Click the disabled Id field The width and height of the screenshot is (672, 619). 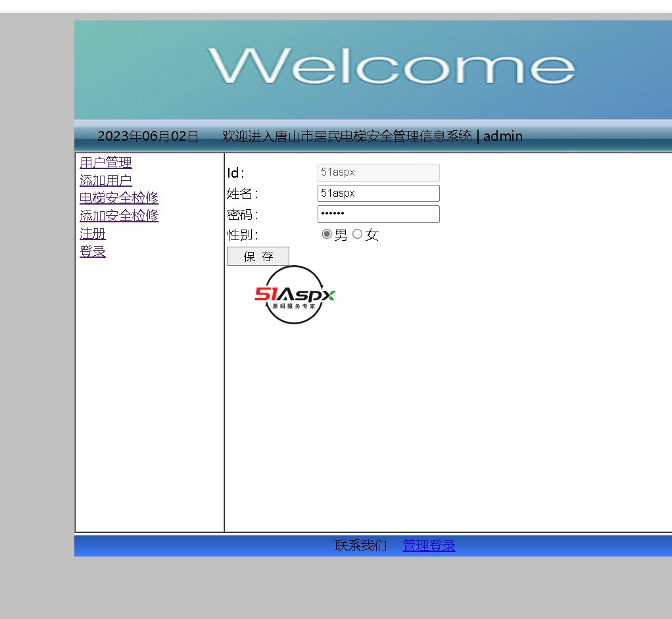click(x=379, y=172)
